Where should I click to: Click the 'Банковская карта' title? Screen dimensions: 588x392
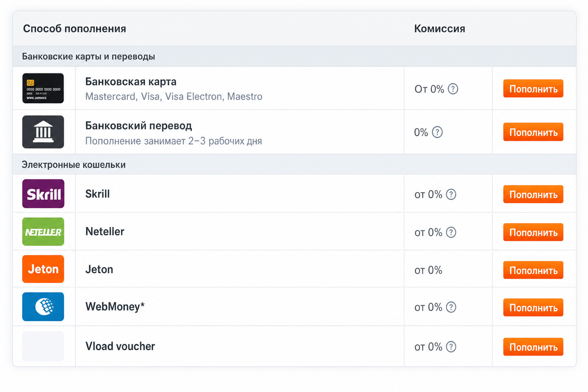(x=131, y=82)
